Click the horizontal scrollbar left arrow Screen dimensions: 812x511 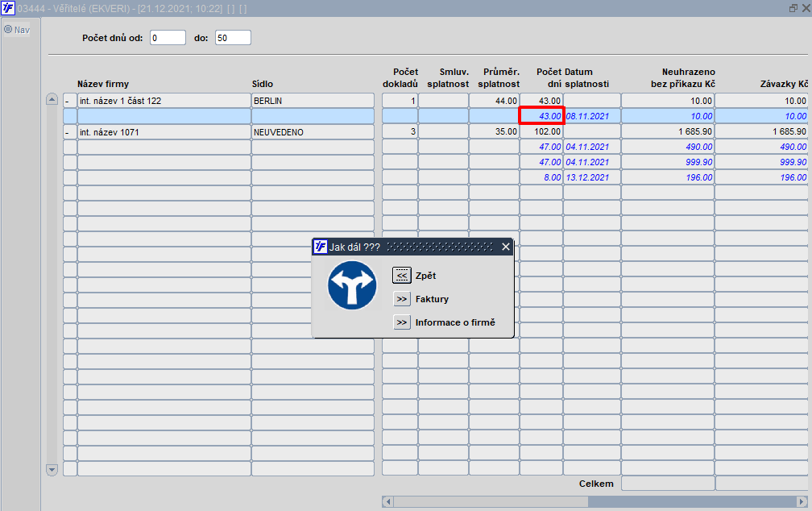(x=387, y=501)
